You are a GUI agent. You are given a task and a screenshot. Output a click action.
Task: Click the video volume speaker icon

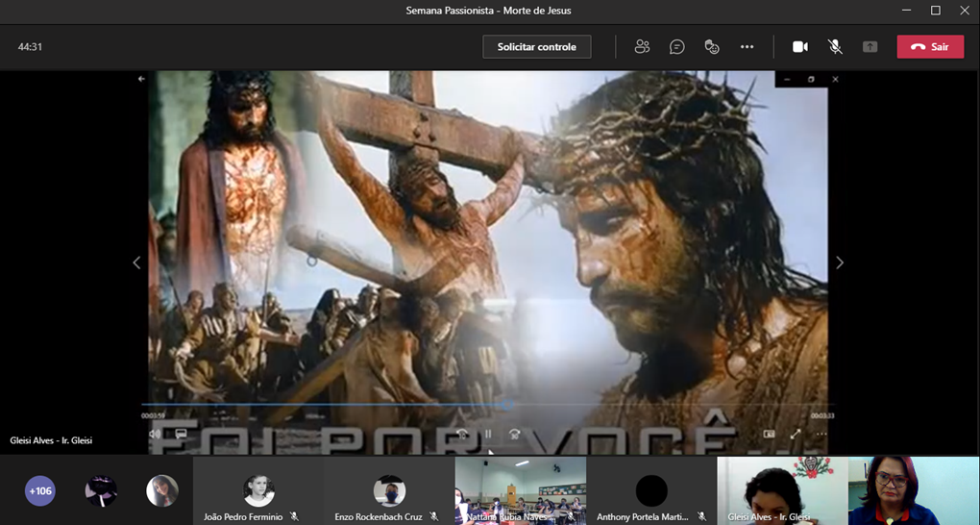click(155, 434)
